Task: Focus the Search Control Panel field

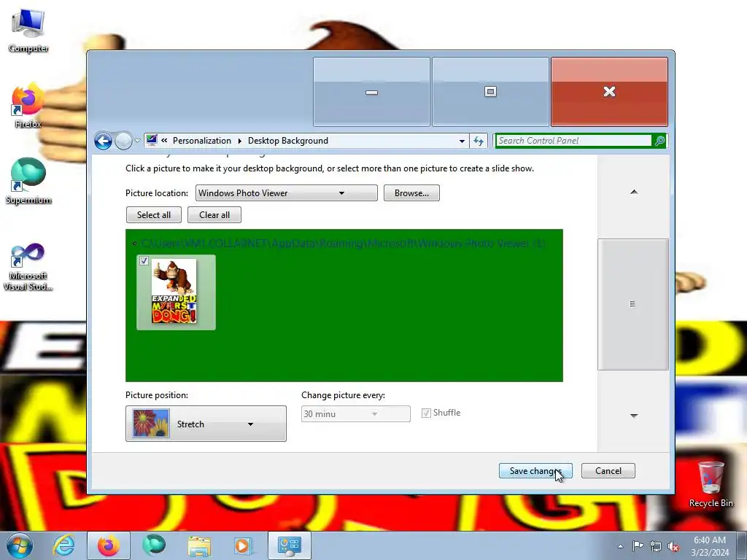Action: point(573,141)
